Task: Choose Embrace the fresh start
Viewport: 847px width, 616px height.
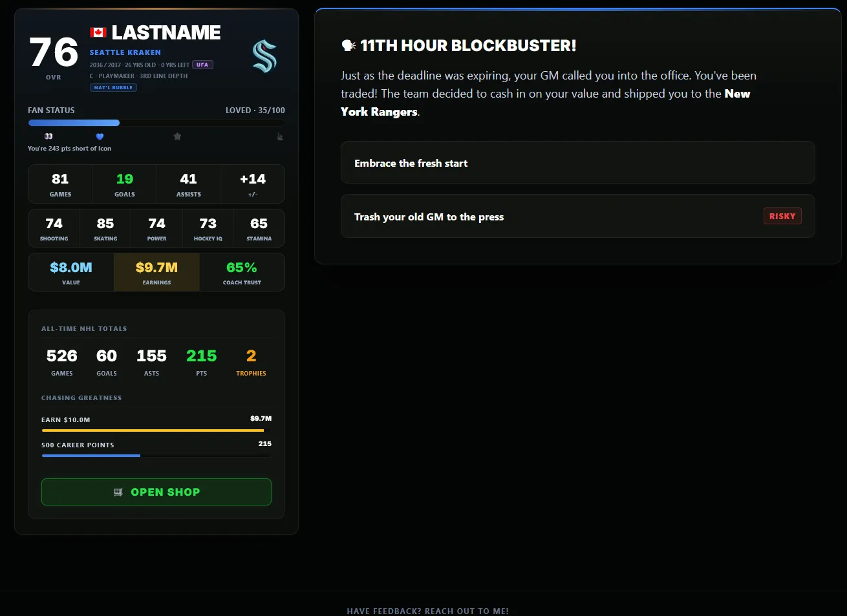Action: (x=577, y=162)
